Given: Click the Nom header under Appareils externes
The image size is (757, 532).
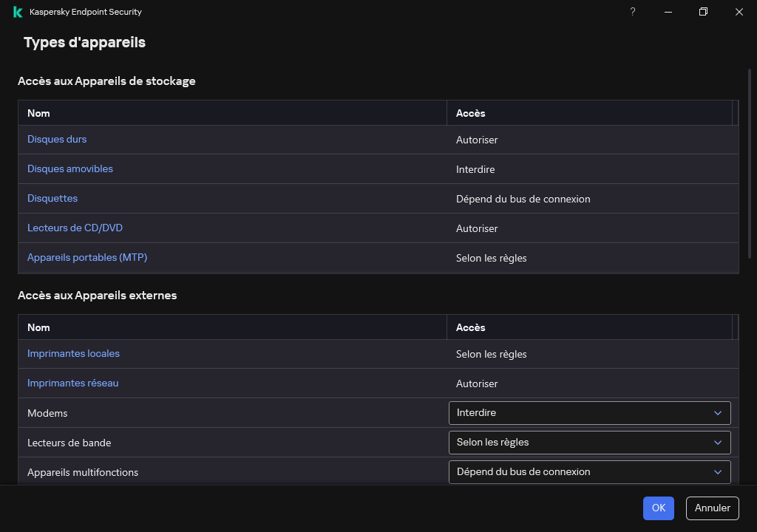Looking at the screenshot, I should (38, 327).
